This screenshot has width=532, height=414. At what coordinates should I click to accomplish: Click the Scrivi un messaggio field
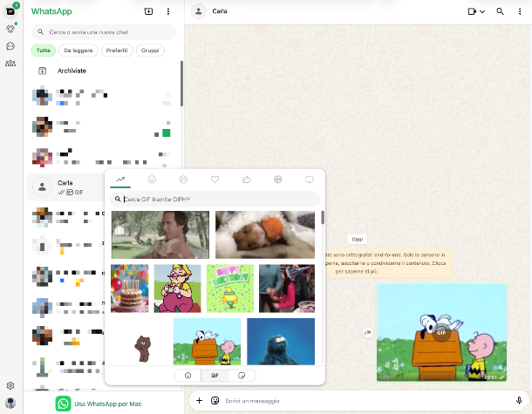coord(366,401)
